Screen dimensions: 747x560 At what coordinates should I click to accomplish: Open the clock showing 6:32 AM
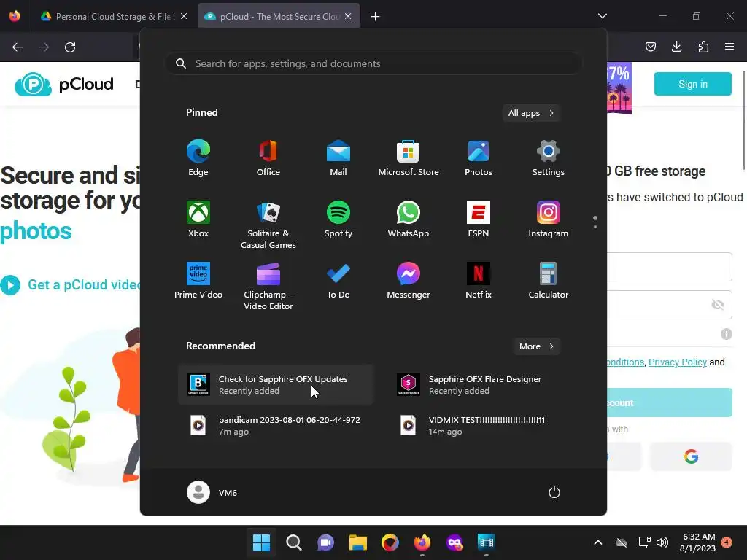tap(698, 542)
